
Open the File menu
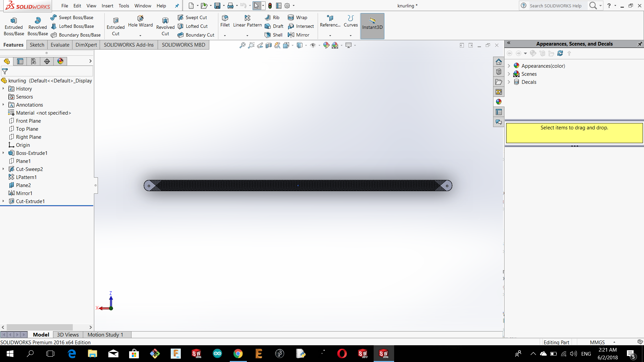click(x=65, y=6)
